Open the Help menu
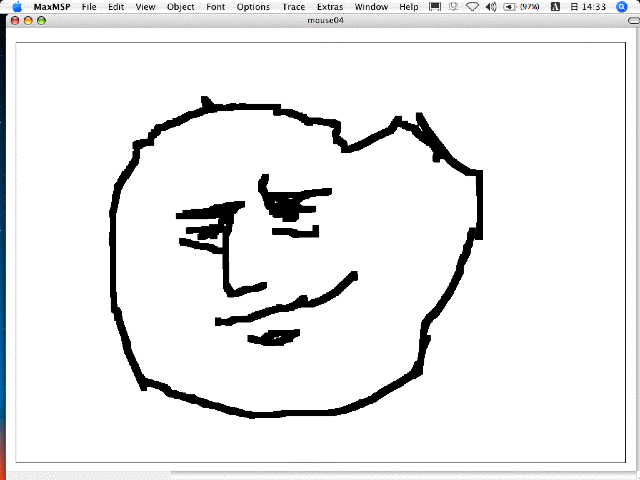This screenshot has height=480, width=640. 409,7
